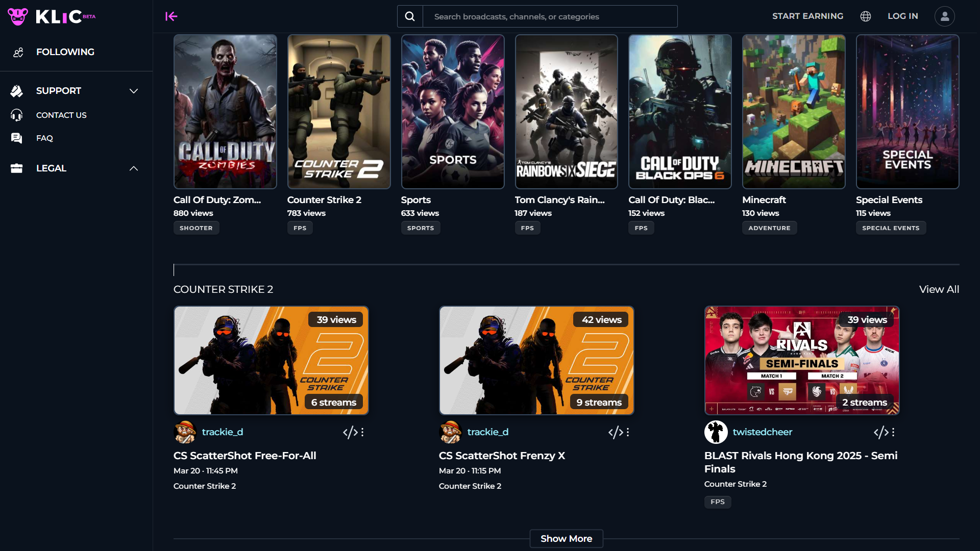980x551 pixels.
Task: Click the SPECIAL EVENTS tag
Action: point(891,228)
